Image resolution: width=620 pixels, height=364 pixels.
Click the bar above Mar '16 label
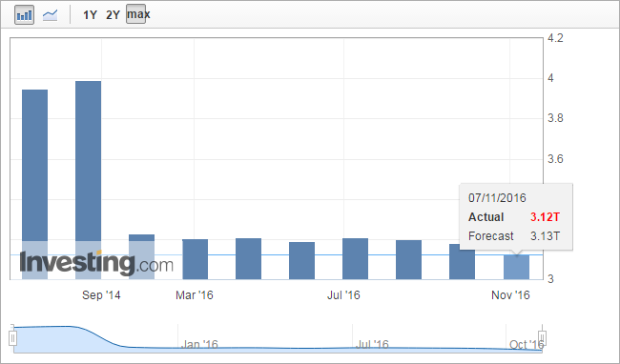click(x=195, y=259)
